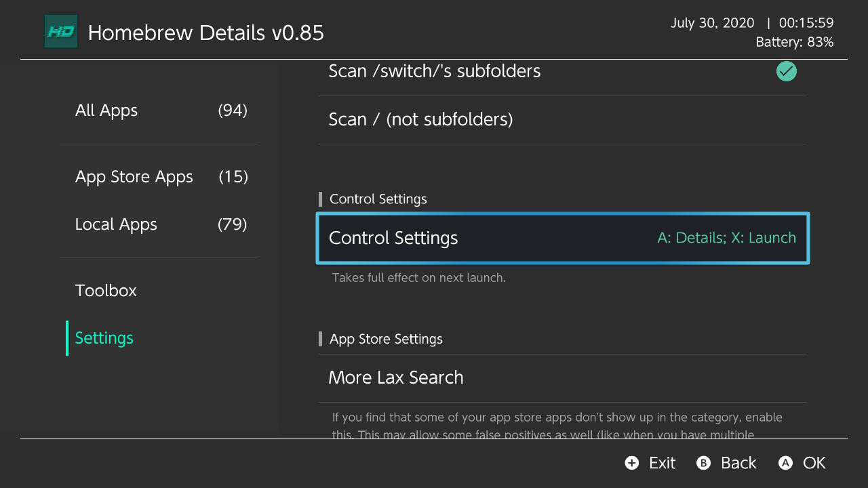Change the A: Details; X: Launch value

(726, 238)
